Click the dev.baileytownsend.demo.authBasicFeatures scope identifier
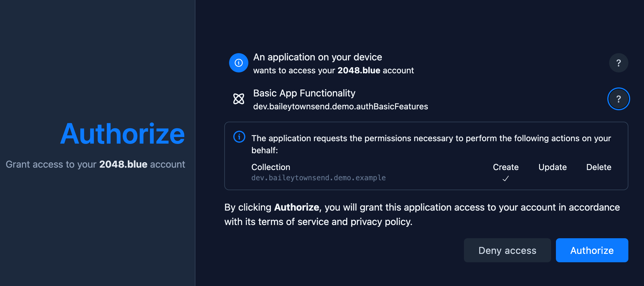Viewport: 644px width, 286px height. (340, 106)
